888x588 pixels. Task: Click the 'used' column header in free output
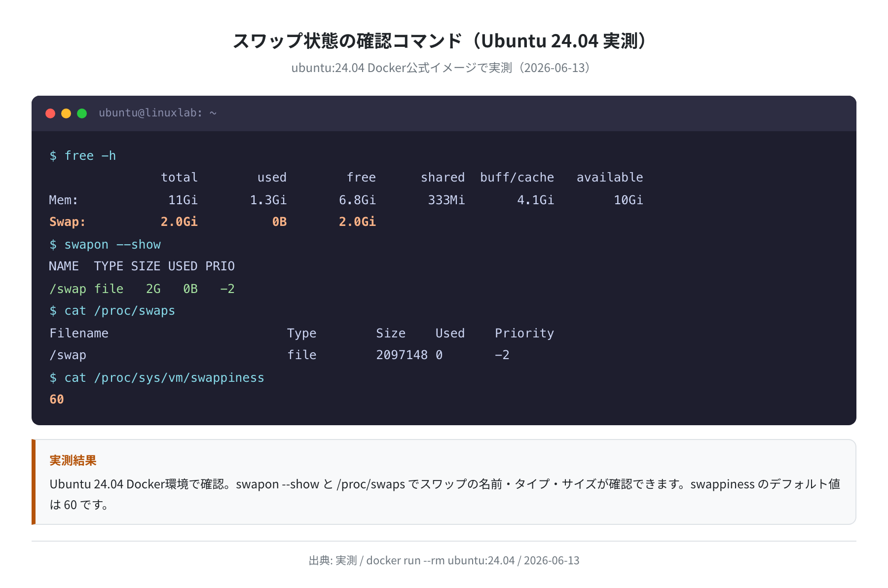point(272,178)
